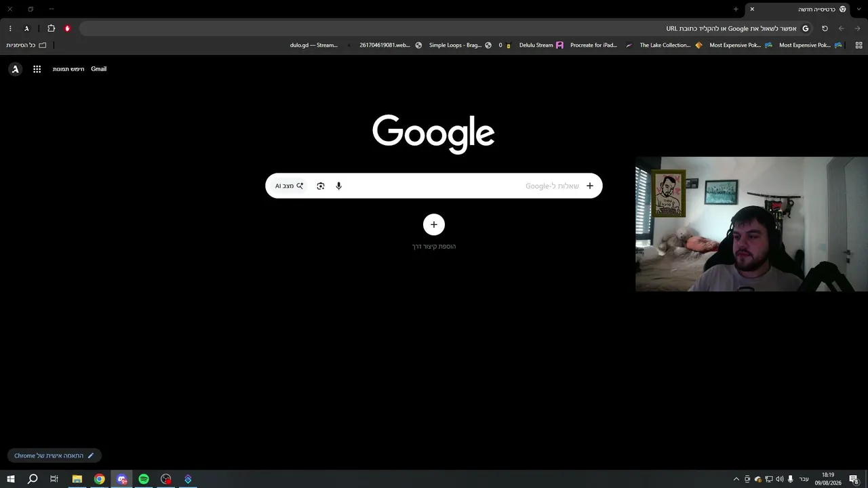Click the Chrome address bar
Screen dimensions: 868x488
point(446,28)
